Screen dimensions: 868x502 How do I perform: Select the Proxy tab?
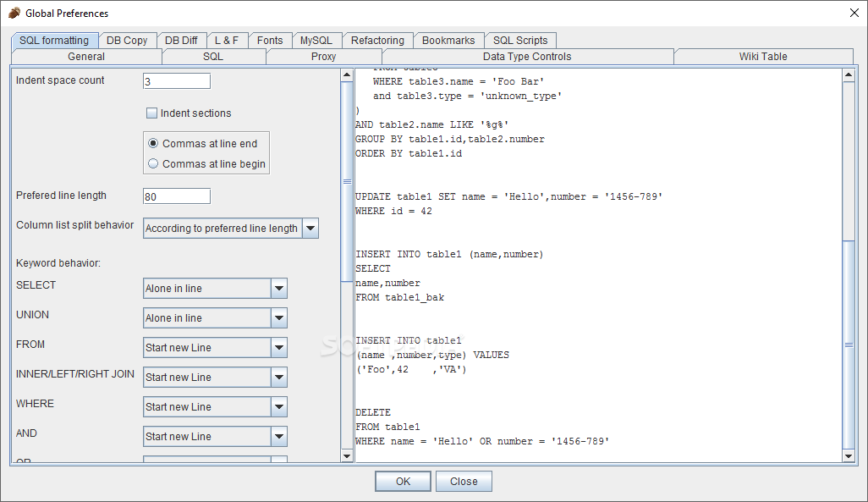[x=324, y=57]
